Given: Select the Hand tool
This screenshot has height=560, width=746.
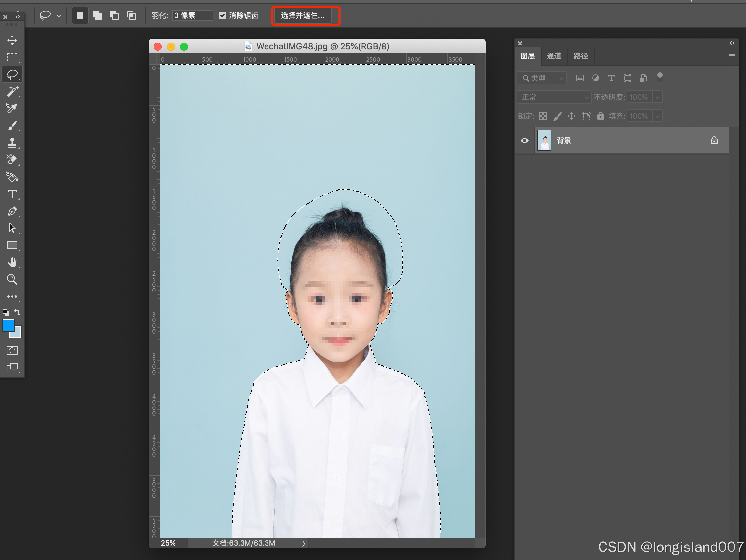Looking at the screenshot, I should tap(12, 262).
